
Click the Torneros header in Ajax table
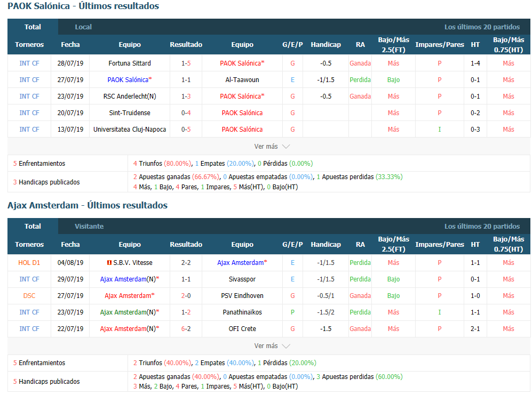point(29,245)
